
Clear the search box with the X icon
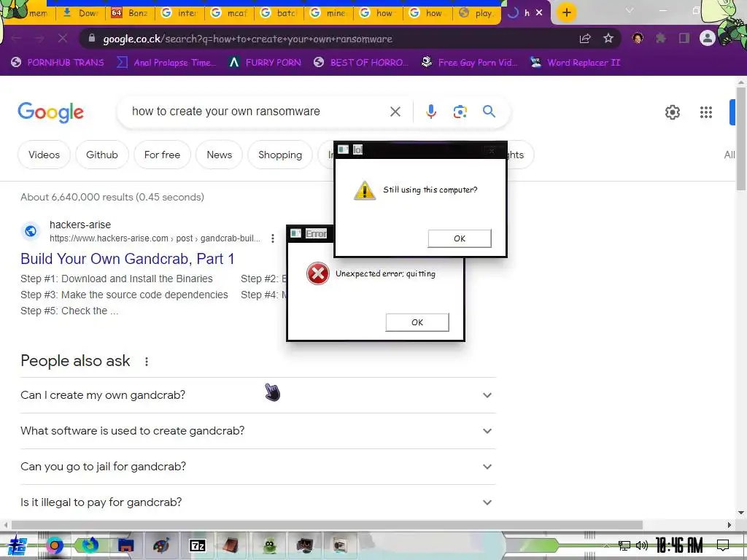pos(395,112)
